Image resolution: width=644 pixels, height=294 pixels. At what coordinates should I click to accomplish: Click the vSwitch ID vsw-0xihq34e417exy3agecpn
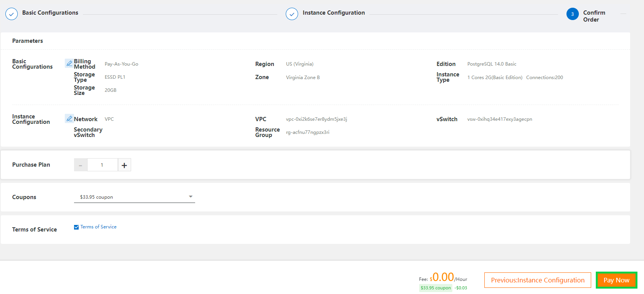(x=499, y=119)
